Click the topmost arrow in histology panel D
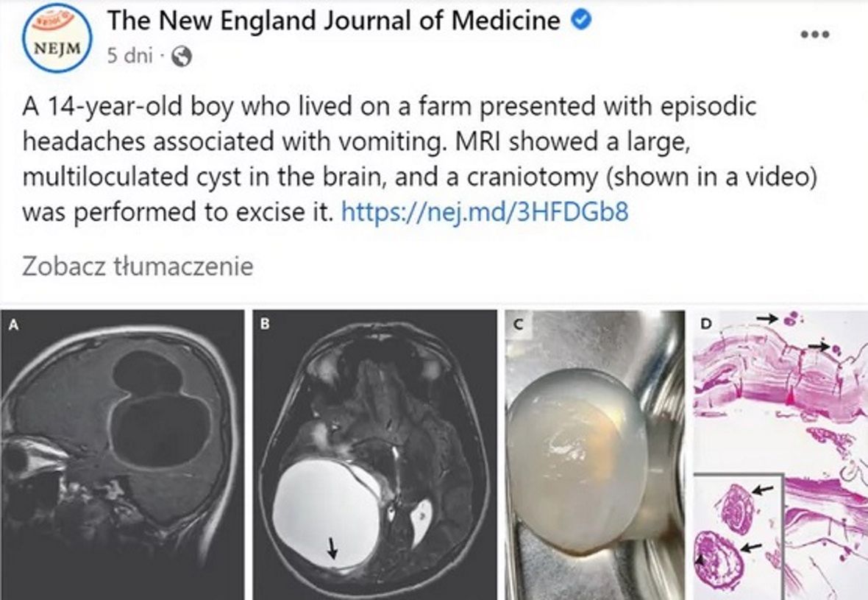The height and width of the screenshot is (600, 868). point(767,318)
